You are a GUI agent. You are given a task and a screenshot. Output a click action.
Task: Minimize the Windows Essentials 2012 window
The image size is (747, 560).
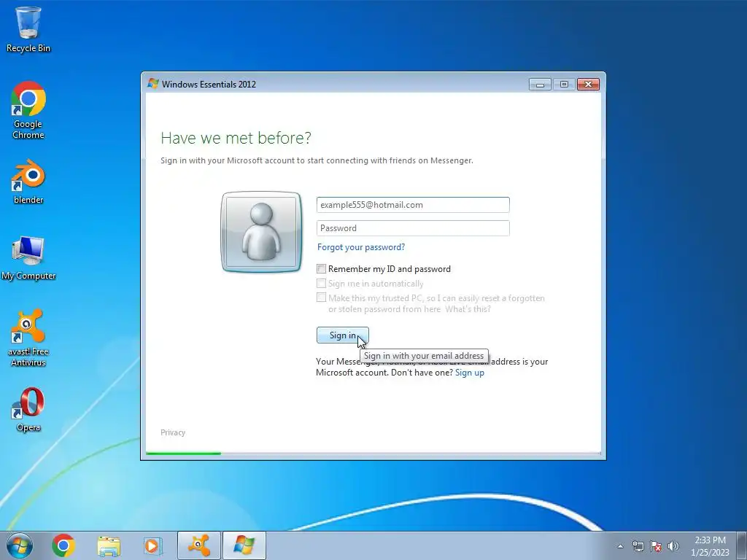pos(540,85)
